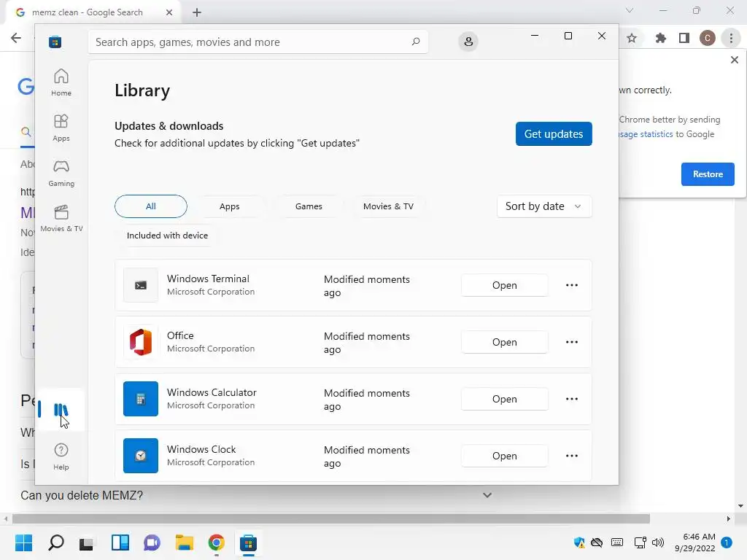The image size is (747, 560).
Task: Open the Chat icon on taskbar
Action: pyautogui.click(x=152, y=542)
